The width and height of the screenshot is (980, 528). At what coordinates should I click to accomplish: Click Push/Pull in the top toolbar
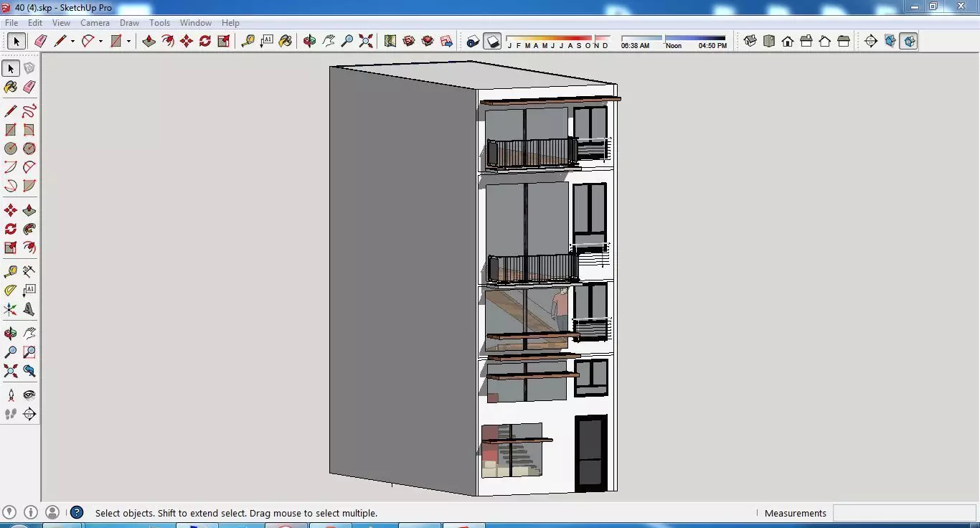point(149,41)
